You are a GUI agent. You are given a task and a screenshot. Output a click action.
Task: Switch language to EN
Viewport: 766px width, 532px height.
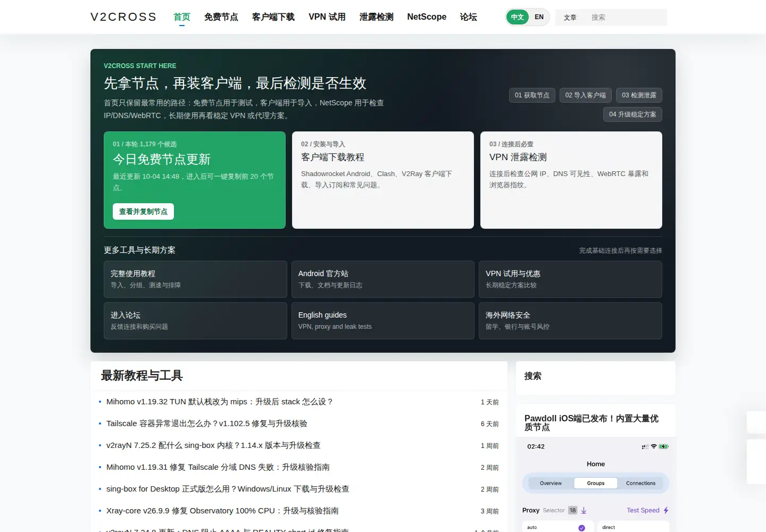539,17
